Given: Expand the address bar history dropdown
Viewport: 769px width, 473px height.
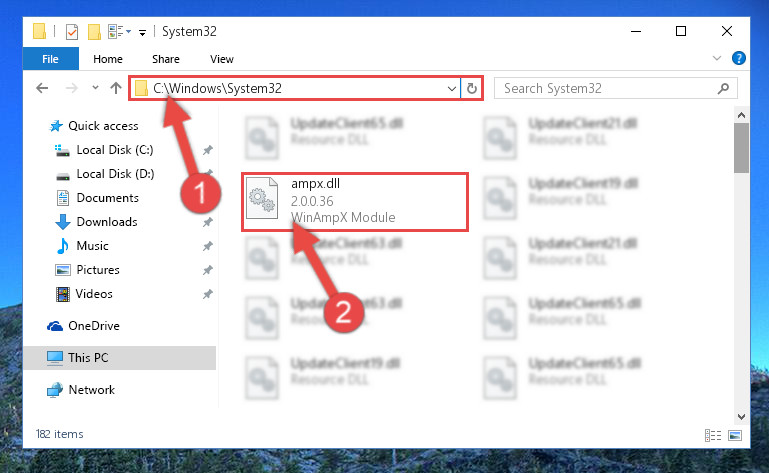Looking at the screenshot, I should click(x=452, y=89).
